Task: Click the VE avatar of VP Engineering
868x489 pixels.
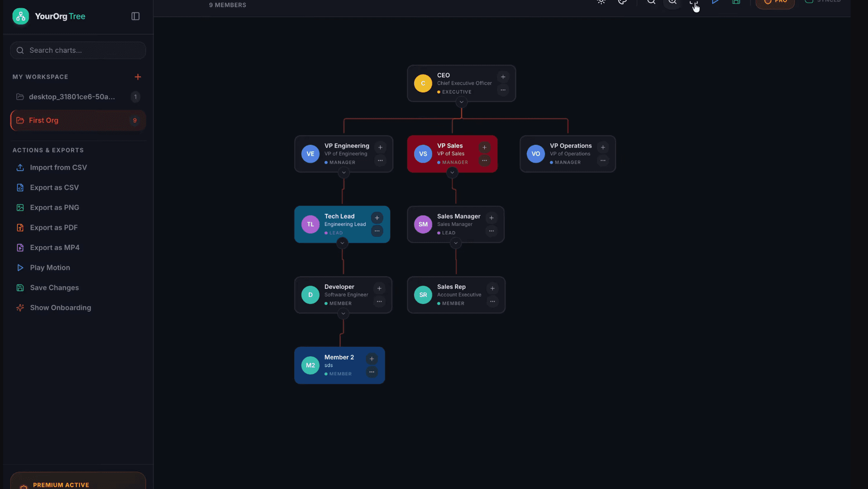Action: coord(310,154)
